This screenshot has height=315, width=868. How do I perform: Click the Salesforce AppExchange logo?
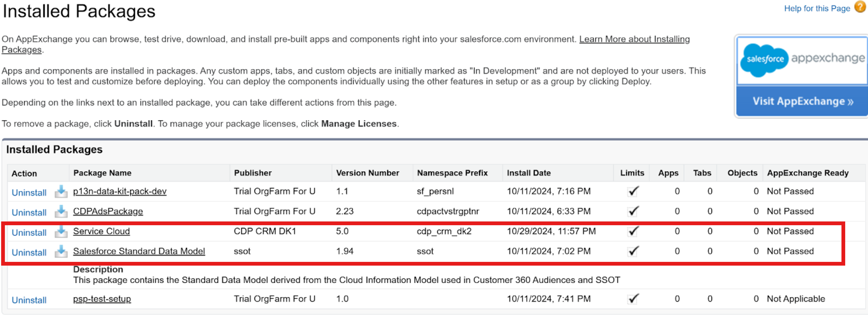point(802,60)
